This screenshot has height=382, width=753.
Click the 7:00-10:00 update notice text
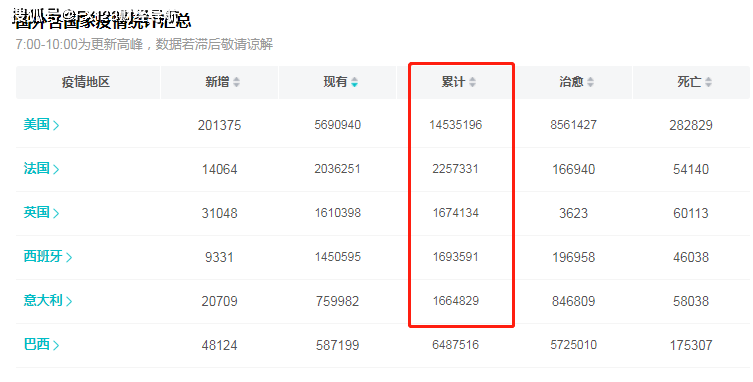tap(144, 45)
